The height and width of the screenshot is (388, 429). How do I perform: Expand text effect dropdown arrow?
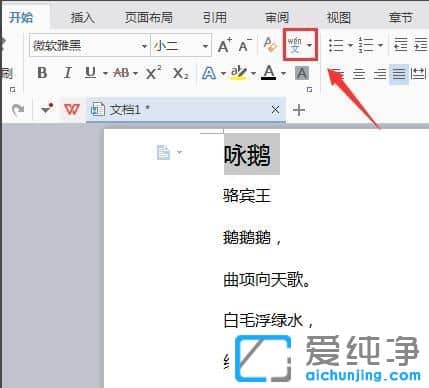[x=223, y=73]
